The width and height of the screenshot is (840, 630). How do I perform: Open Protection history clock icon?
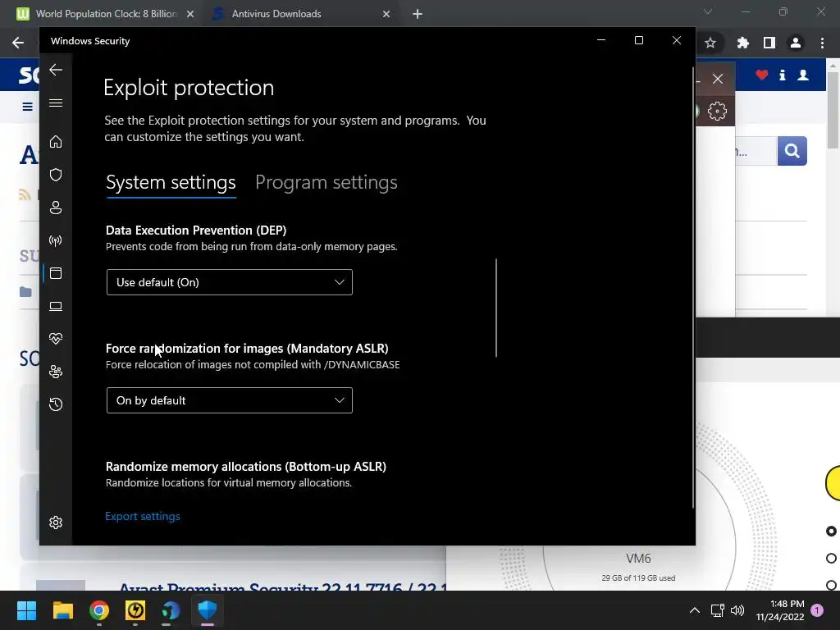pos(56,404)
